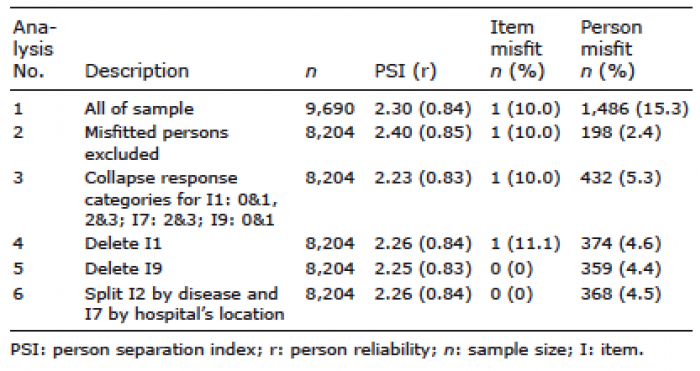700x371 pixels.
Task: Select PSI value 2.40 (0.85)
Action: point(423,133)
